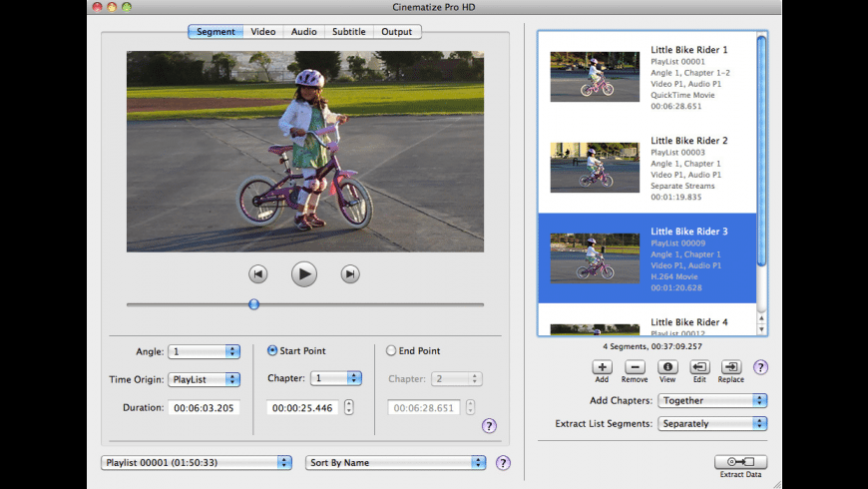The image size is (868, 489).
Task: Open the Add Chapters Together dropdown
Action: [712, 400]
